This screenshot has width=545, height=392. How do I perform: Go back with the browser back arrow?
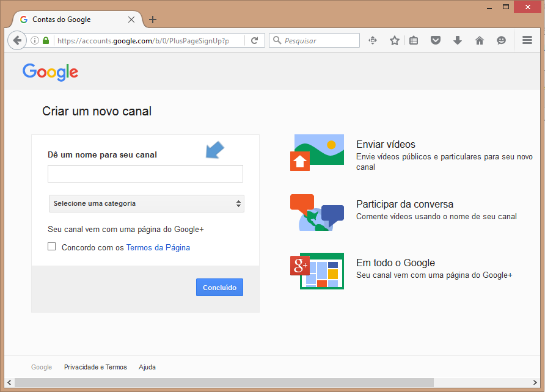17,41
